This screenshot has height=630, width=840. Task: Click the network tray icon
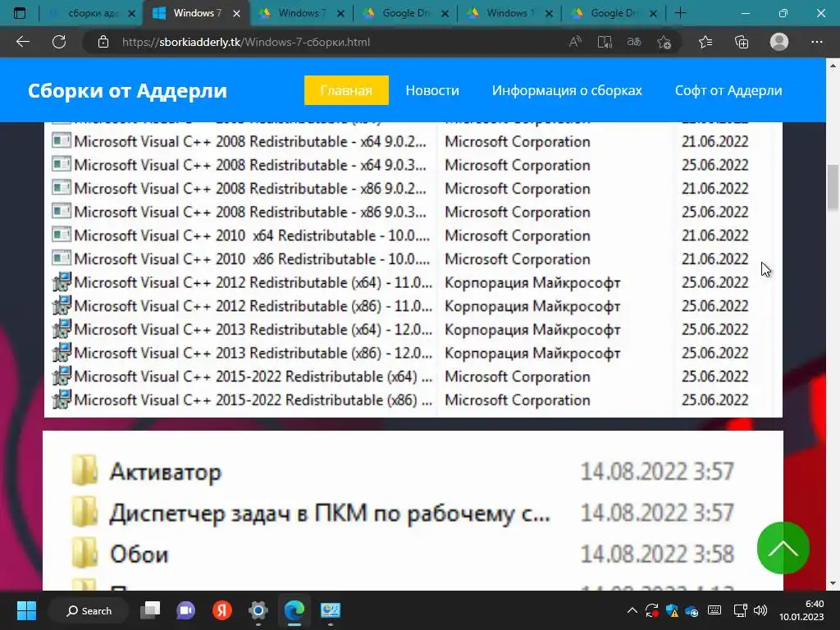[741, 610]
